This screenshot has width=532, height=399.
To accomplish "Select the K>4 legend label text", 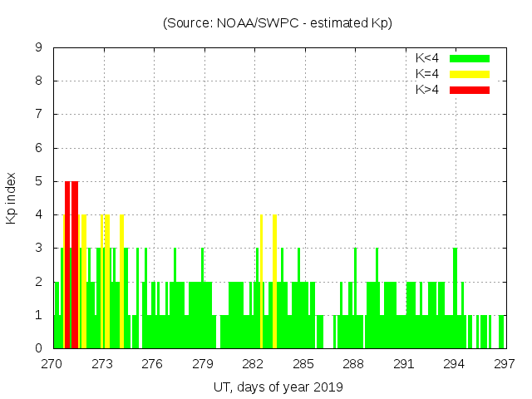I will (427, 90).
